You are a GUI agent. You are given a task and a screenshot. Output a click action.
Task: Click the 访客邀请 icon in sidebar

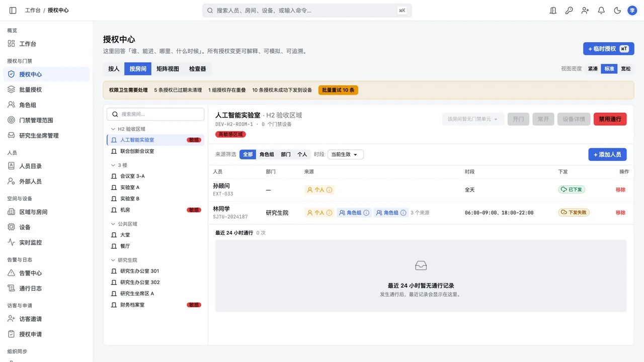click(x=11, y=319)
